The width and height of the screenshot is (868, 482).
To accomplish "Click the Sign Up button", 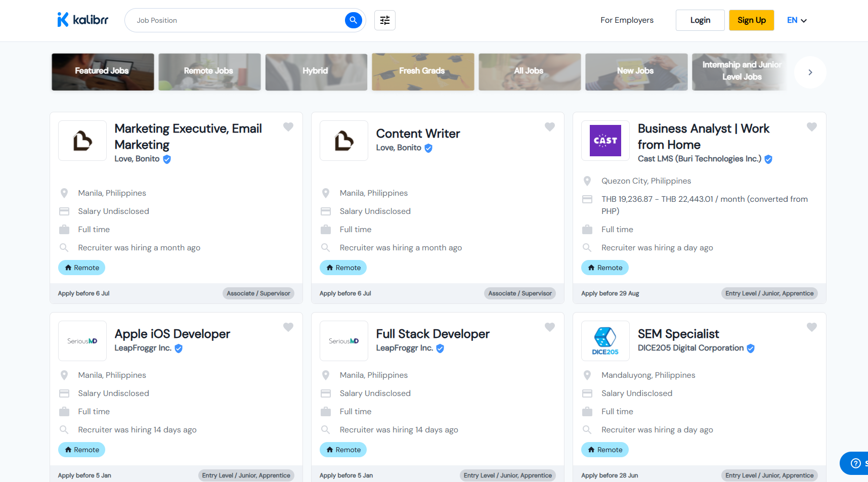I will tap(751, 20).
